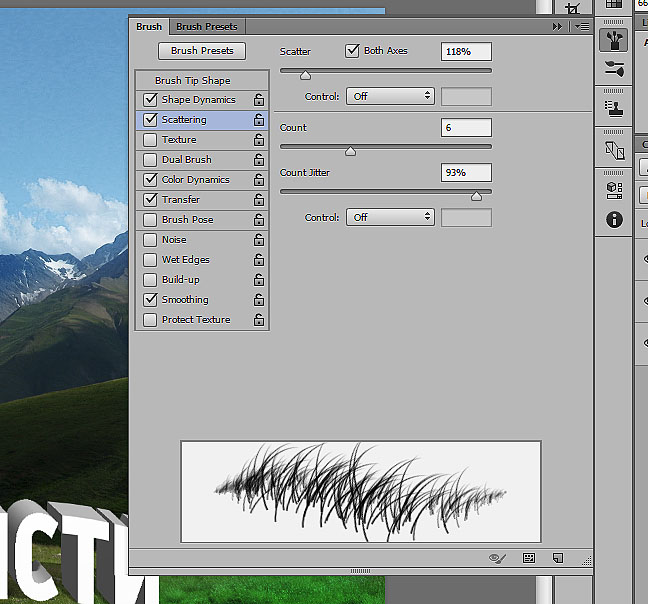The image size is (648, 604).
Task: Enable the Wet Edges checkbox
Action: [150, 259]
